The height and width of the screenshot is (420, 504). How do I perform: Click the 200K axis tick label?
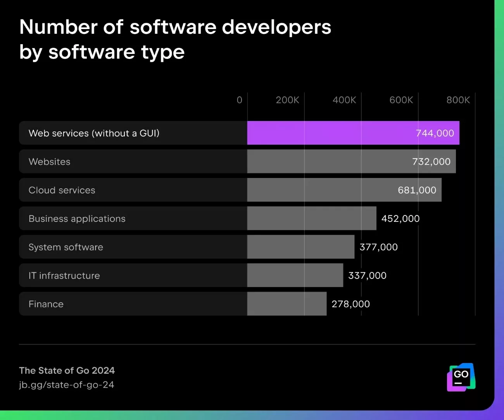pyautogui.click(x=287, y=100)
